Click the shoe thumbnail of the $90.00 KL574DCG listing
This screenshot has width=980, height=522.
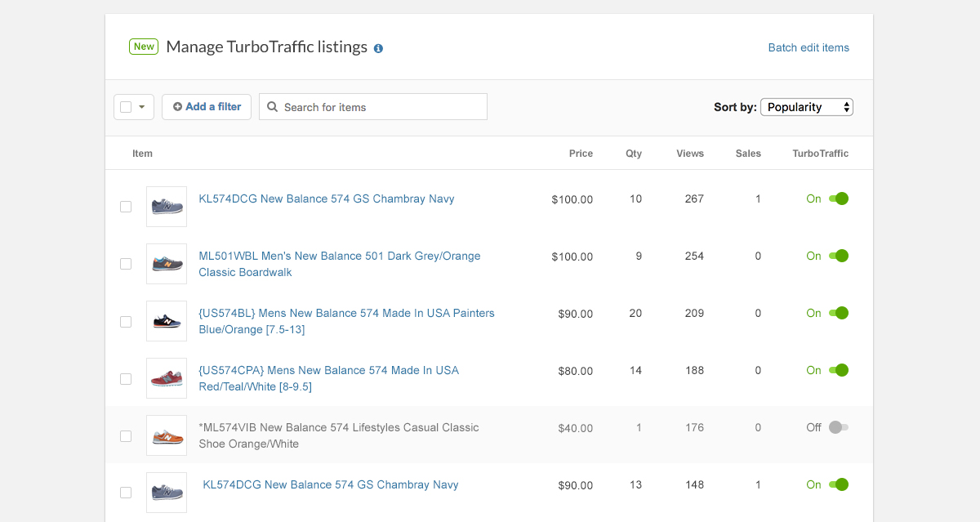(x=167, y=493)
